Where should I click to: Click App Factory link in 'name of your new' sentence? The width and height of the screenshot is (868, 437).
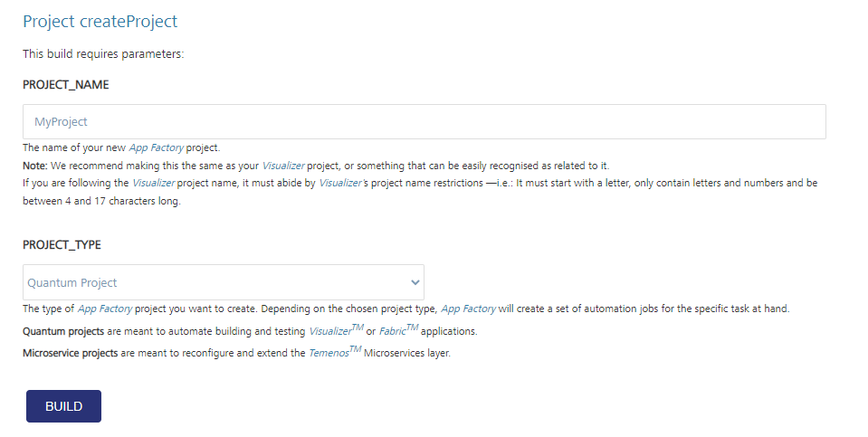click(157, 147)
